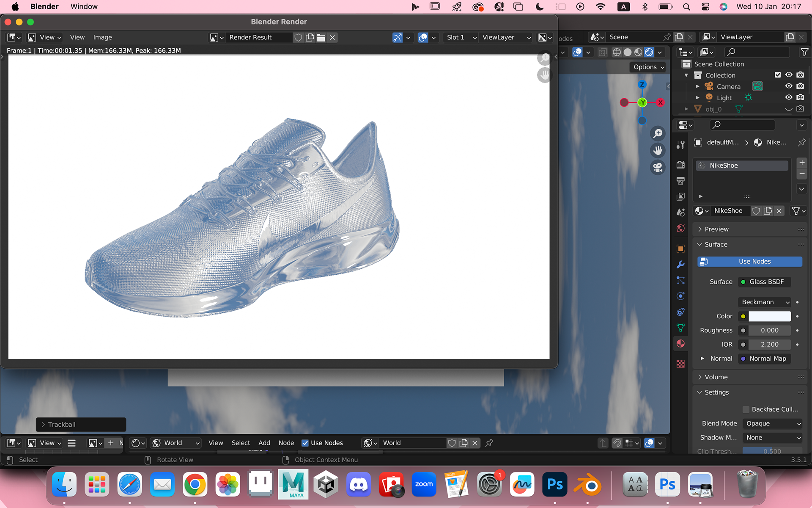This screenshot has width=812, height=508.
Task: Open the Image menu in render window
Action: (x=102, y=38)
